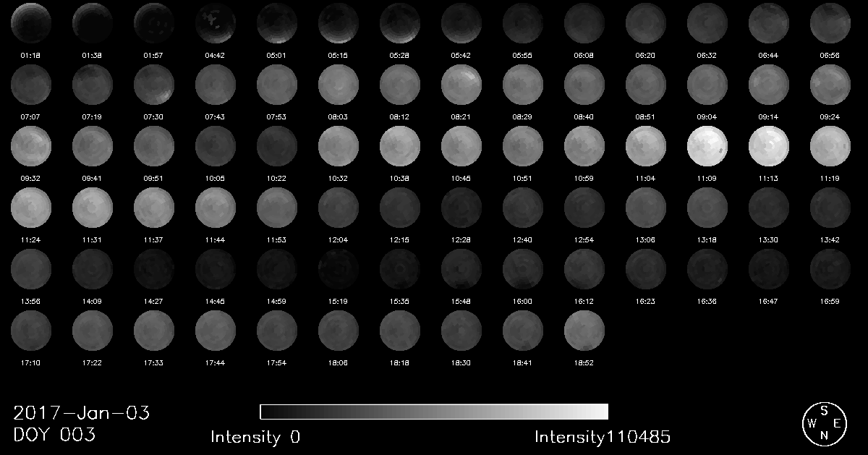Viewport: 868px width, 455px height.
Task: Click the "Intensity 0" scale label
Action: 255,437
